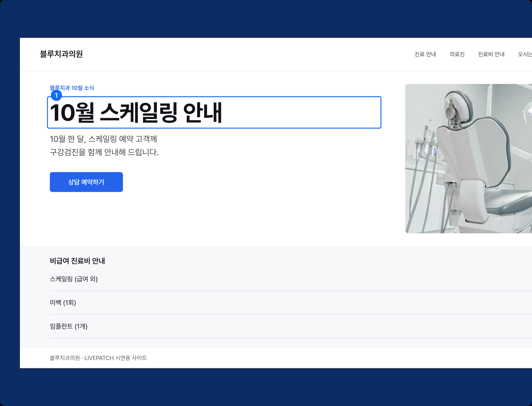
Task: Open the 진료 안내 menu item
Action: pos(425,54)
